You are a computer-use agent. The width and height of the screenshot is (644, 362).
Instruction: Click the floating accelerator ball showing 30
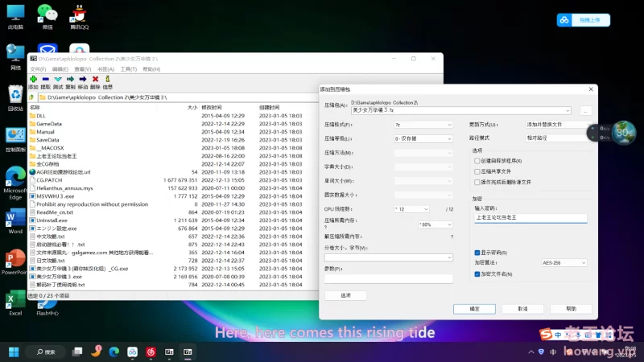click(623, 132)
